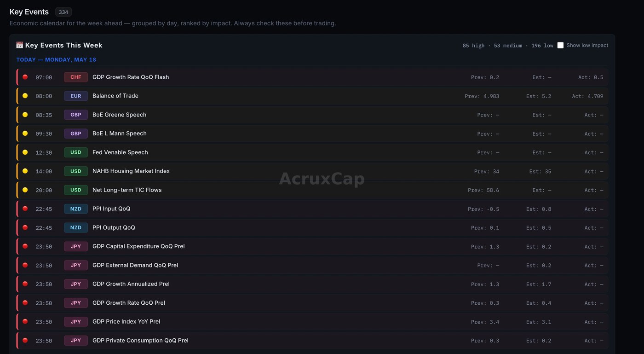
Task: Click the red impact dot on GDP Growth Annualized Prel
Action: 25,284
